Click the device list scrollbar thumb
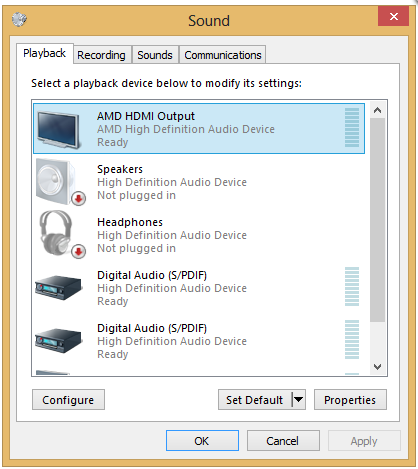The image size is (418, 469). point(377,220)
